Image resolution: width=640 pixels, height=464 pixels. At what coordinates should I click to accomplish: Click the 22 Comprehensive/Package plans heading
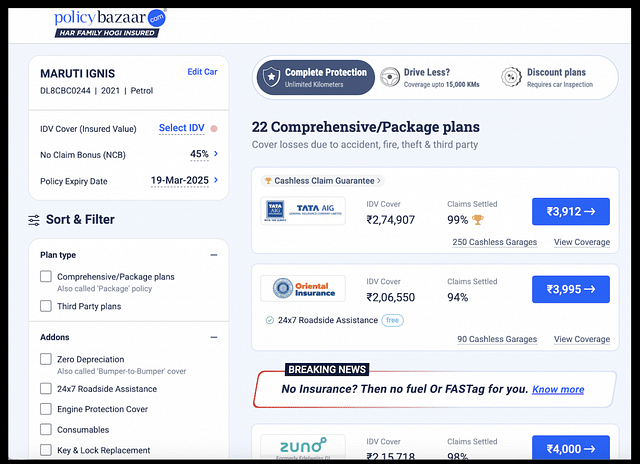click(365, 127)
